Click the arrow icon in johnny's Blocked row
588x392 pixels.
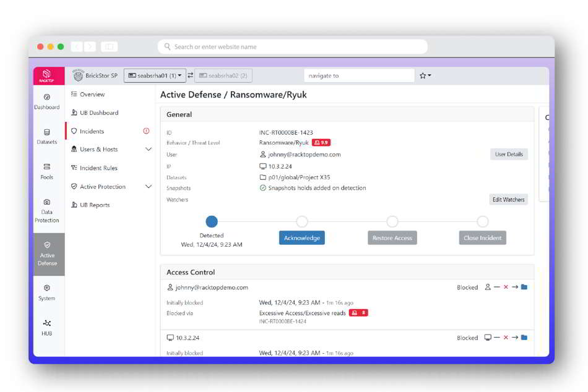515,288
